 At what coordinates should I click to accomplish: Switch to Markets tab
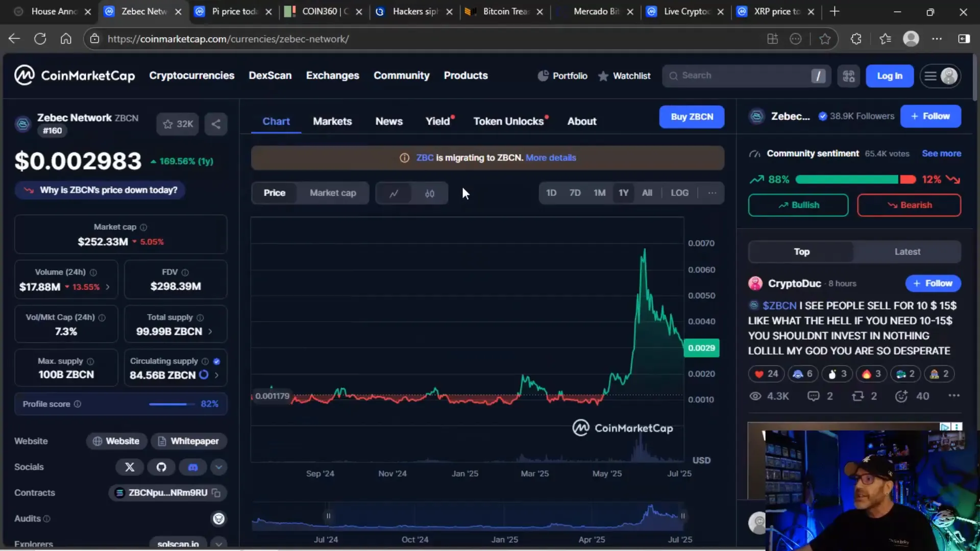[332, 121]
